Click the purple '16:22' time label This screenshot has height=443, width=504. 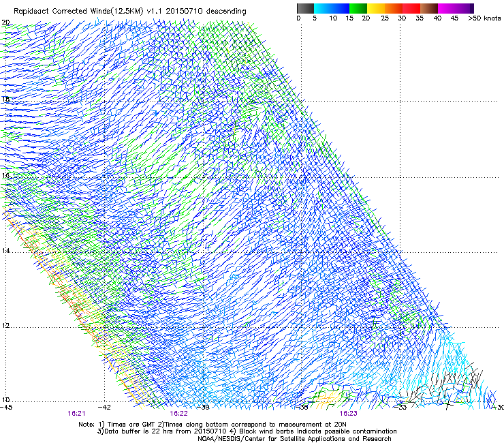click(178, 414)
